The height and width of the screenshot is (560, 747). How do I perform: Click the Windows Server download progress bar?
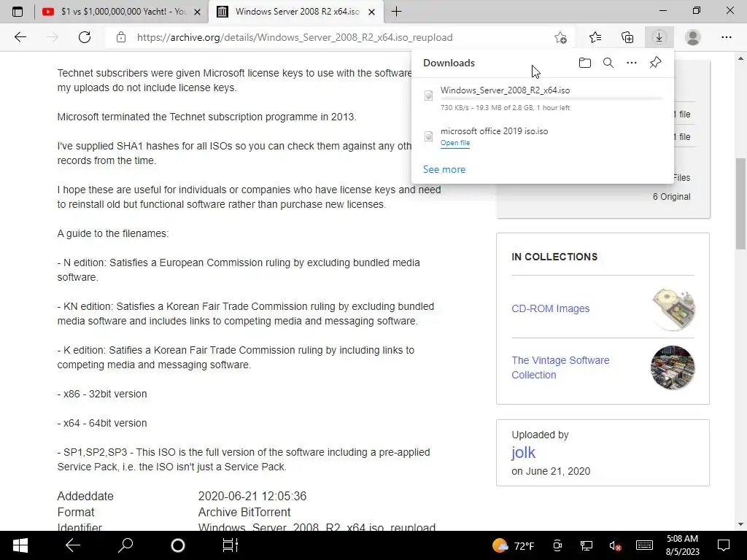[551, 98]
